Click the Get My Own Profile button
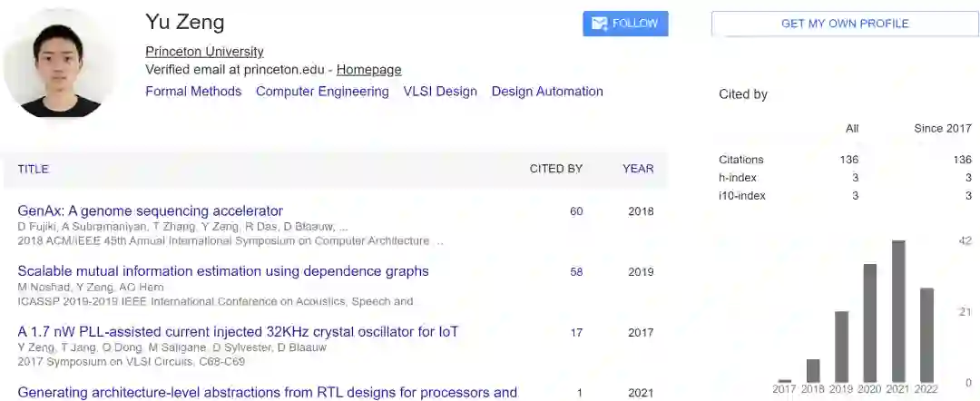This screenshot has width=980, height=401. tap(844, 24)
